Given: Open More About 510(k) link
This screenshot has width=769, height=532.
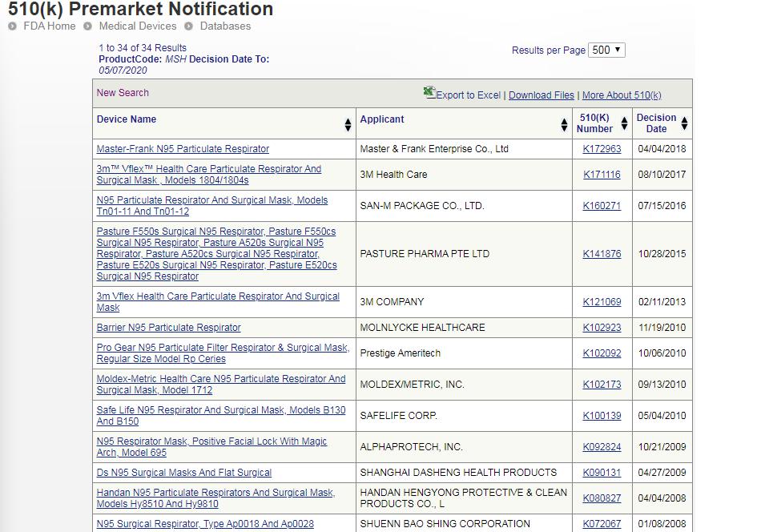Looking at the screenshot, I should [x=621, y=95].
